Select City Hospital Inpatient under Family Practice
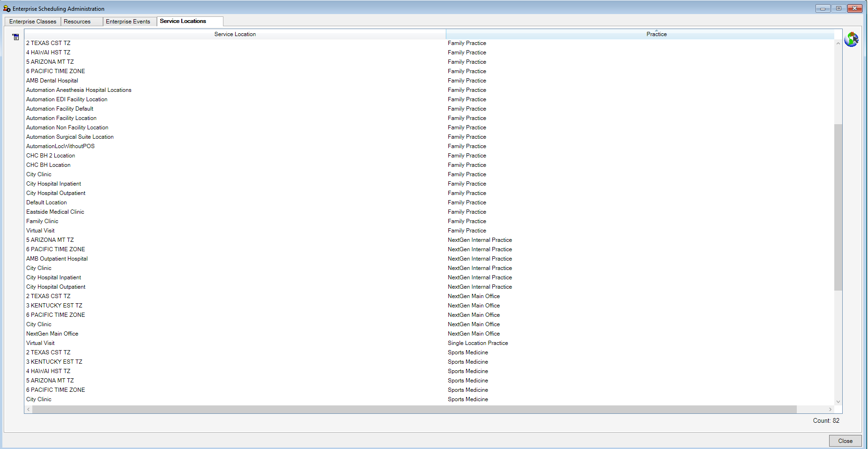This screenshot has height=449, width=868. (430, 184)
